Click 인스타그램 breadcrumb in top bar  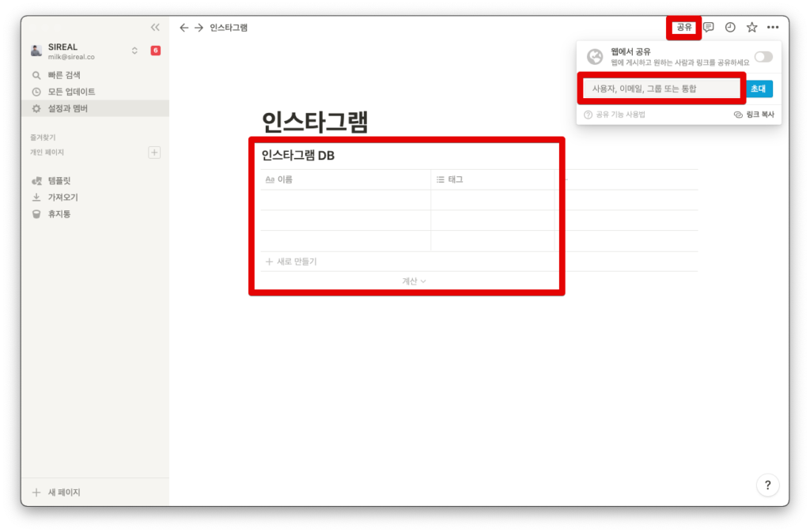(229, 28)
